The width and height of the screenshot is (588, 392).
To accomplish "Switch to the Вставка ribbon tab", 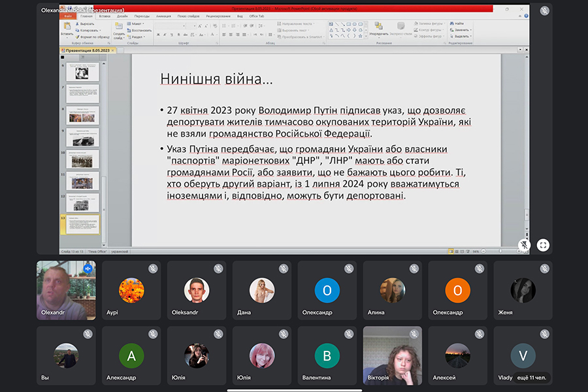I will pyautogui.click(x=105, y=16).
